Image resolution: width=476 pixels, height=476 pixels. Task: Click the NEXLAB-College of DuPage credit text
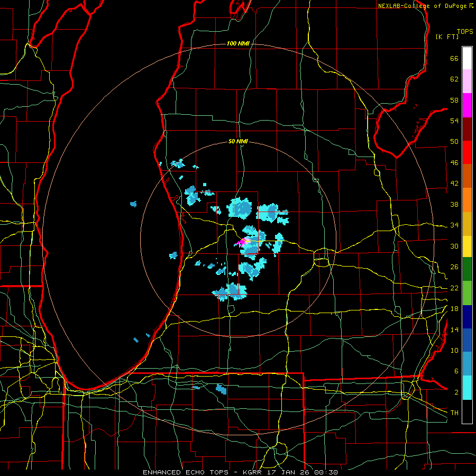coord(425,6)
